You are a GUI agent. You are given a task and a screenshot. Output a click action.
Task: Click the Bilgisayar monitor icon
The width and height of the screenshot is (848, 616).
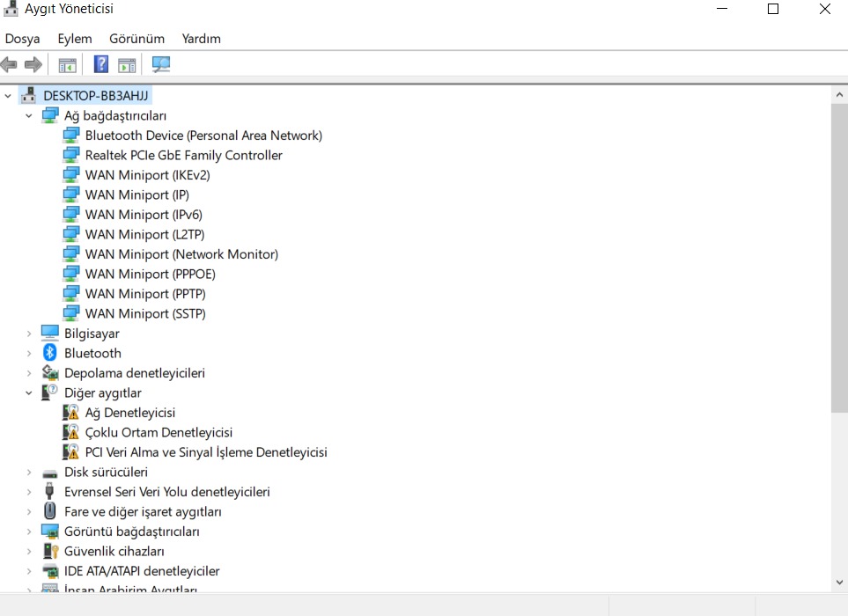[50, 333]
